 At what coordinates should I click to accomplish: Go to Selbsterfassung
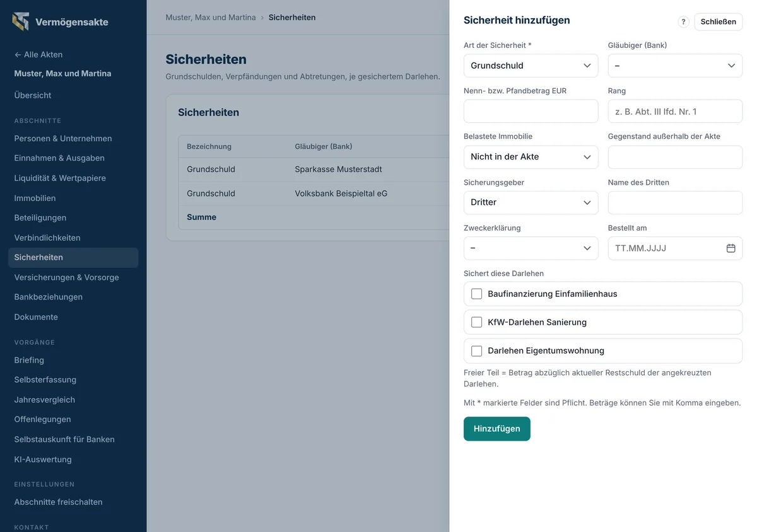point(45,379)
